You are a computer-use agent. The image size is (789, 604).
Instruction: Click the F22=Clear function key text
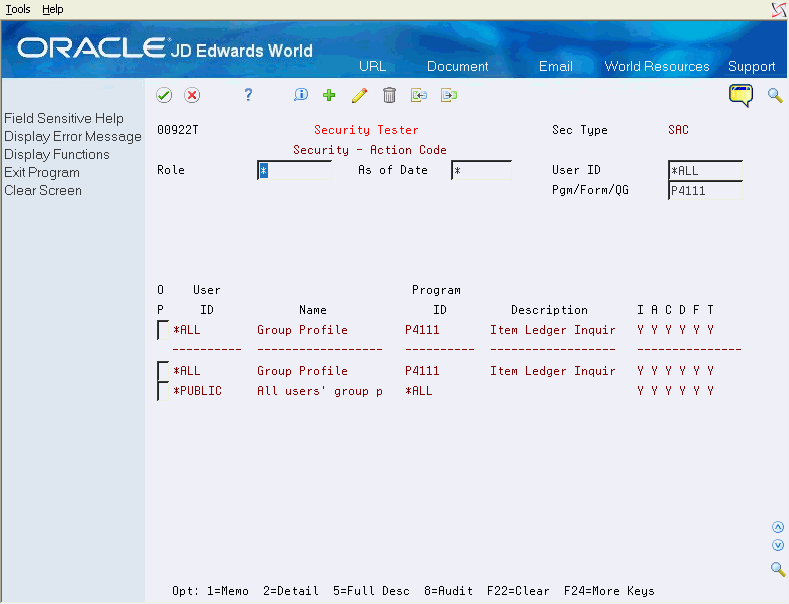click(x=518, y=591)
